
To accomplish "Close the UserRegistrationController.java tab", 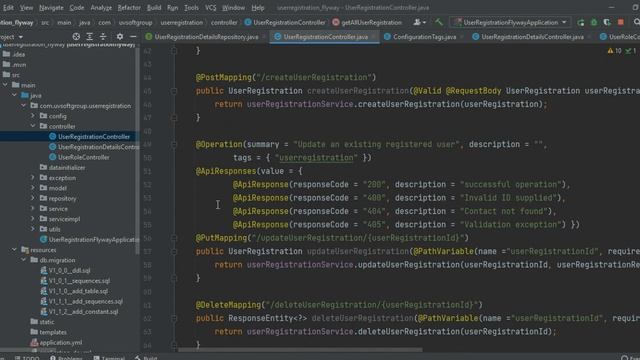I will (373, 37).
